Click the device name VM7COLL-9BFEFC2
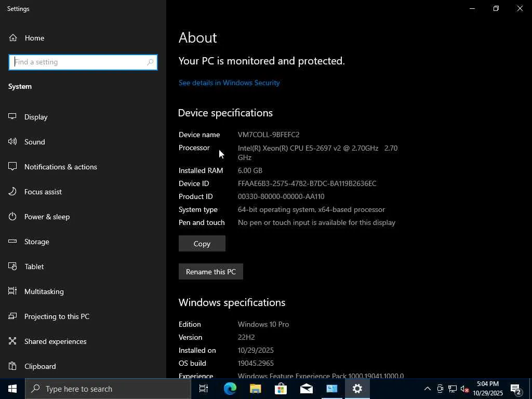This screenshot has width=532, height=399. click(x=269, y=135)
